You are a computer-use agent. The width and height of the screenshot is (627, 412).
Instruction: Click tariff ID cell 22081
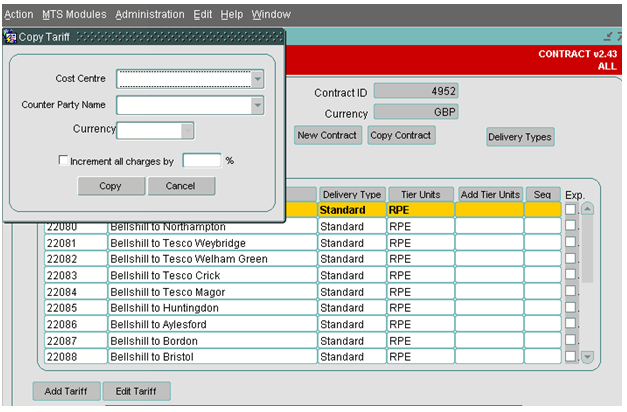[76, 243]
